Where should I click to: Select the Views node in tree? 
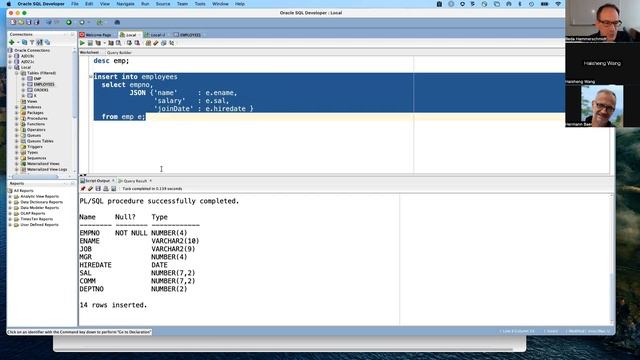tap(32, 101)
